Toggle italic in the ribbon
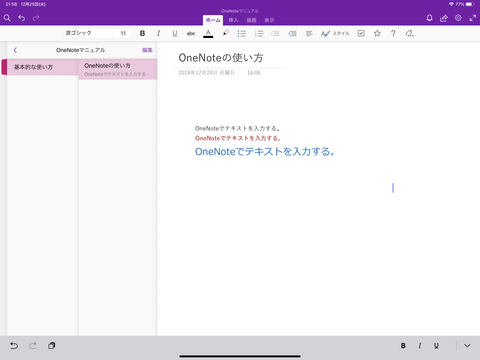The height and width of the screenshot is (360, 480). (159, 33)
